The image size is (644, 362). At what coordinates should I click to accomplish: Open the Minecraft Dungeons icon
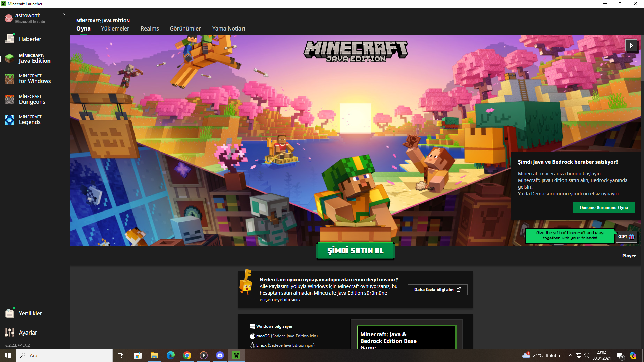[10, 99]
